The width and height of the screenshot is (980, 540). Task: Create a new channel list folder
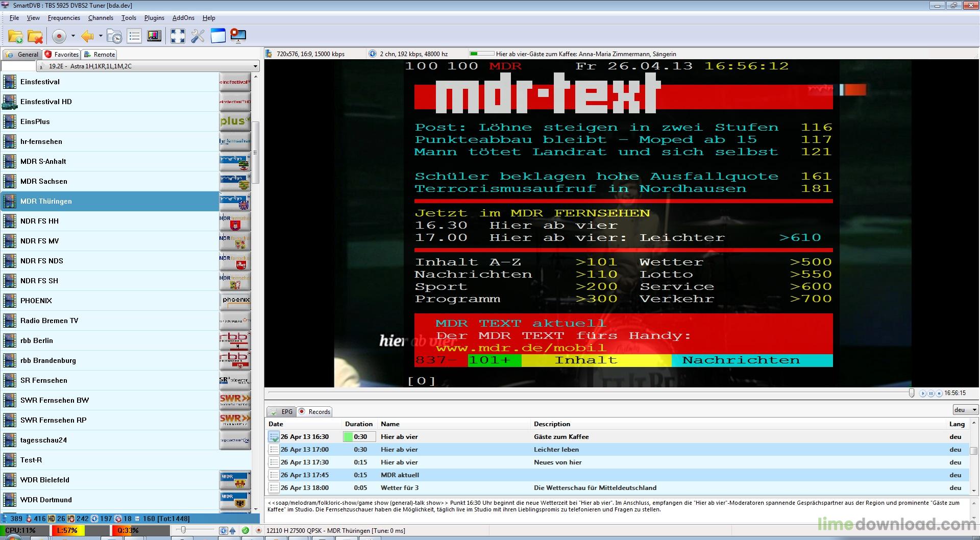click(x=14, y=36)
